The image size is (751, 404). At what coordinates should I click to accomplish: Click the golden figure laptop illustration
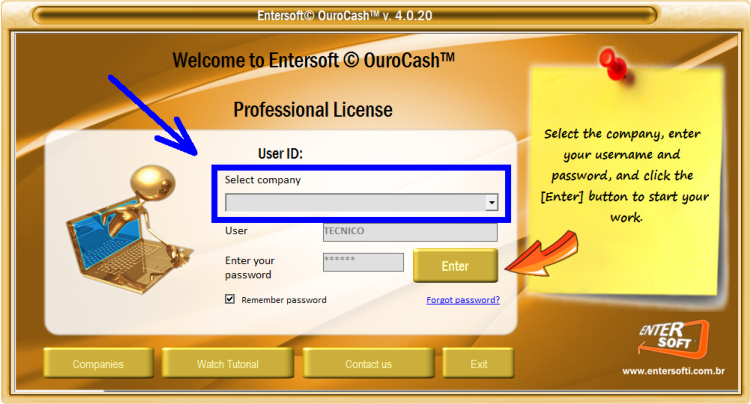pyautogui.click(x=130, y=229)
